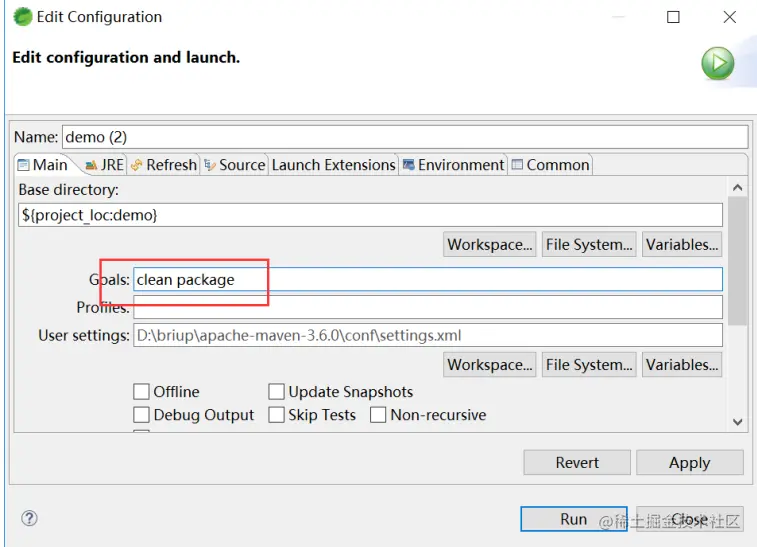Click the scroll down arrow in Main panel

(x=737, y=422)
